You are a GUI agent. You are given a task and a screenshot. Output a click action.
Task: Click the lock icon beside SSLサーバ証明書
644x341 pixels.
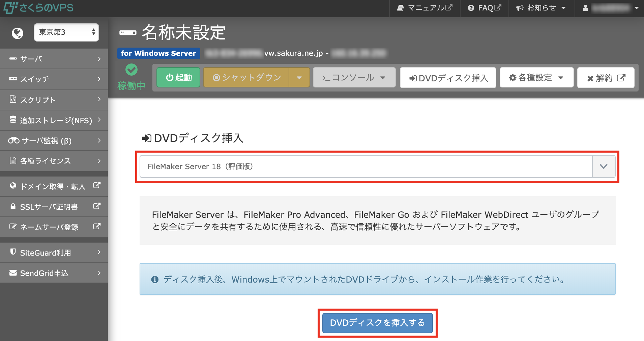[13, 206]
